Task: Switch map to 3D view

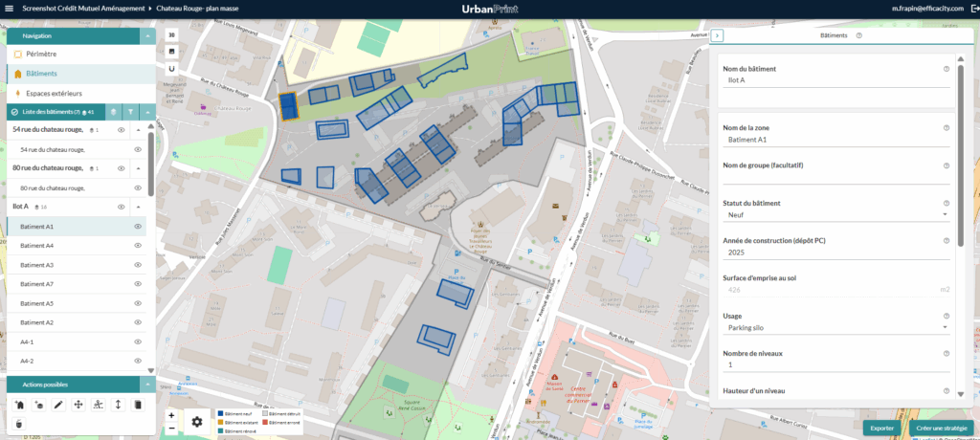Action: pyautogui.click(x=171, y=33)
